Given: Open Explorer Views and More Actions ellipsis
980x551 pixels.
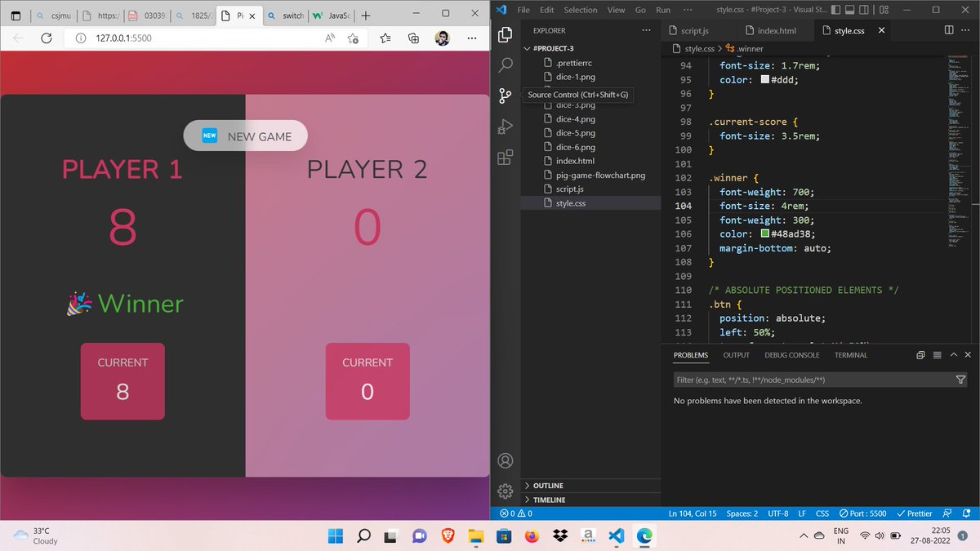Looking at the screenshot, I should tap(647, 30).
